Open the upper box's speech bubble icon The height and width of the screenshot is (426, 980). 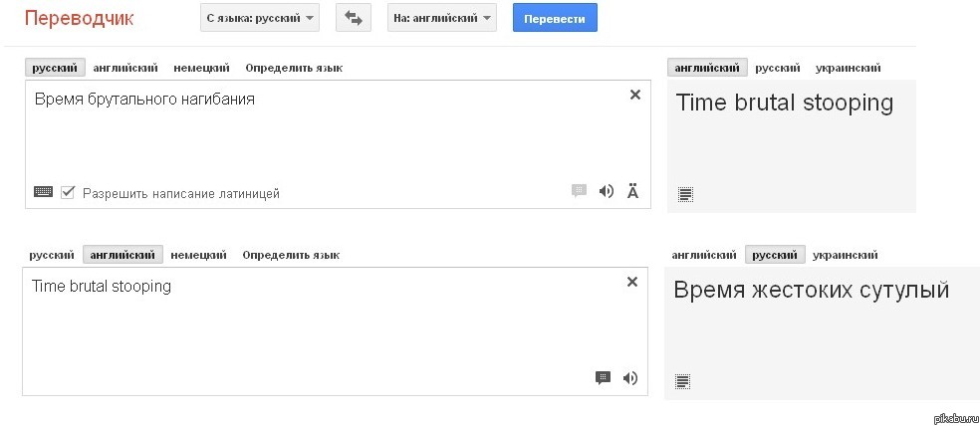(580, 190)
